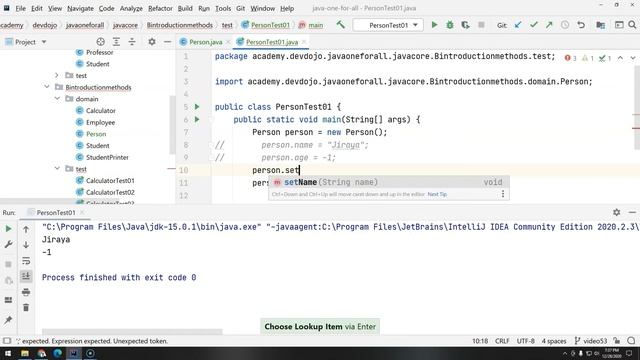Clear console with the trash icon

pos(26,307)
